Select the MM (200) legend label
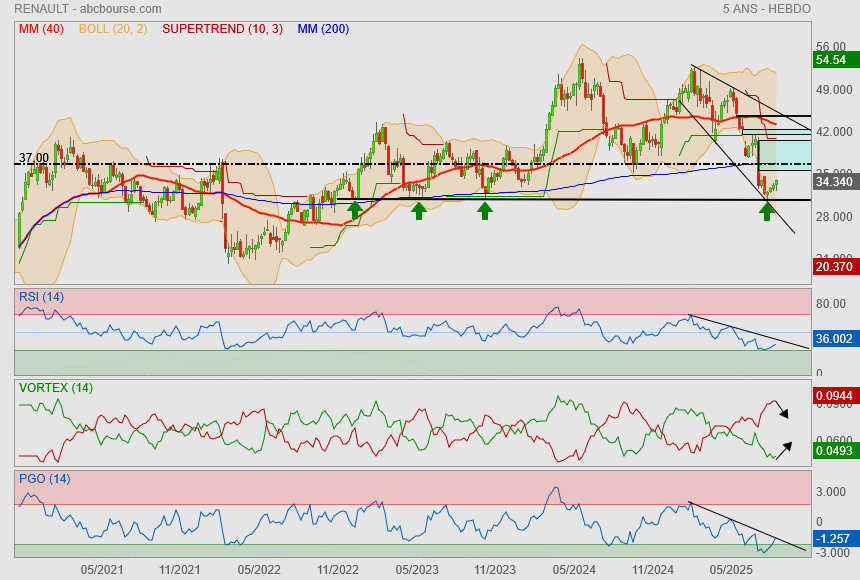860x580 pixels. click(323, 29)
